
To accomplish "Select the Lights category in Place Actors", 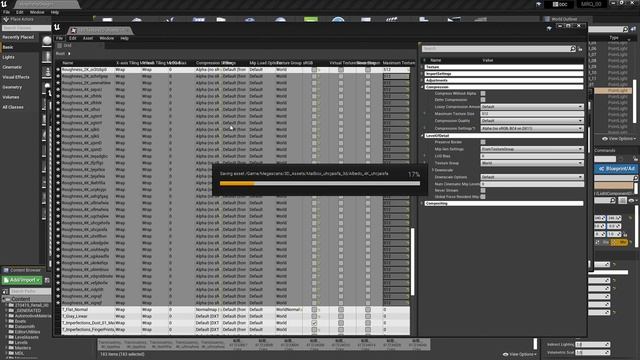I will click(x=9, y=57).
